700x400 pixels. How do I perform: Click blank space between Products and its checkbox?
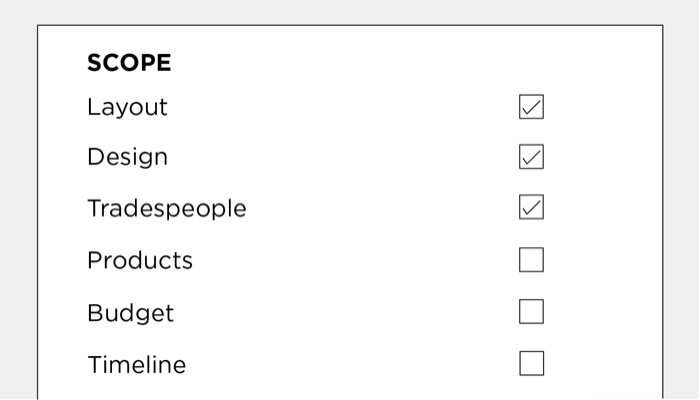point(350,261)
